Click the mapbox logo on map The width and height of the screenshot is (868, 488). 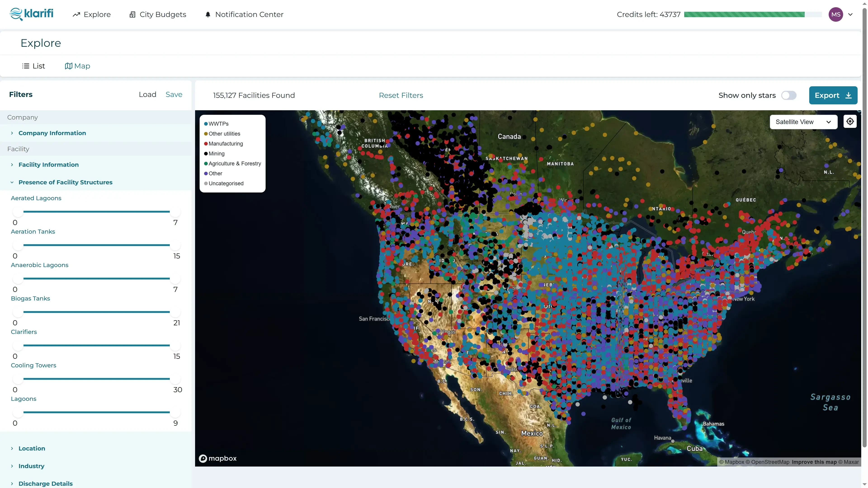coord(218,458)
